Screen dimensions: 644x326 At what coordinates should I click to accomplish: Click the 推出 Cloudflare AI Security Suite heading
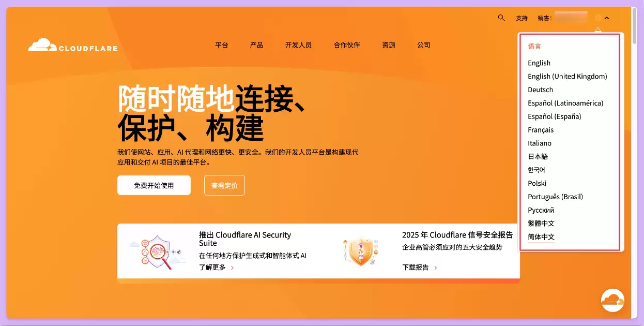(x=245, y=239)
